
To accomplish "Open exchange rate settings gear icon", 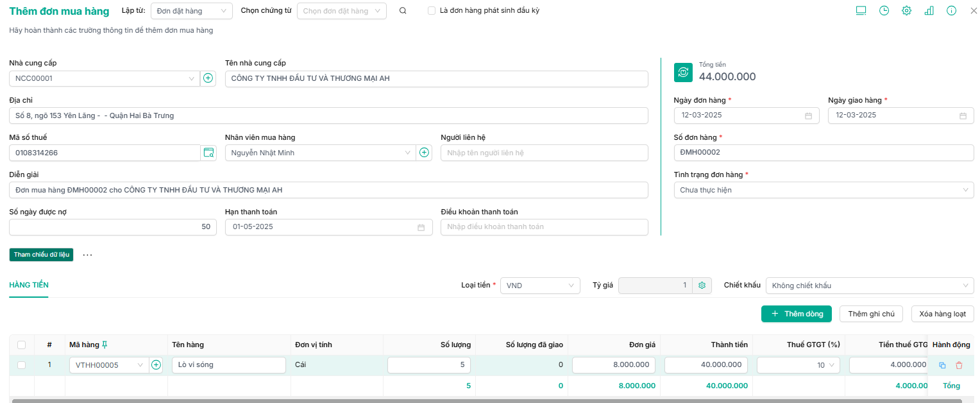I will tap(702, 286).
